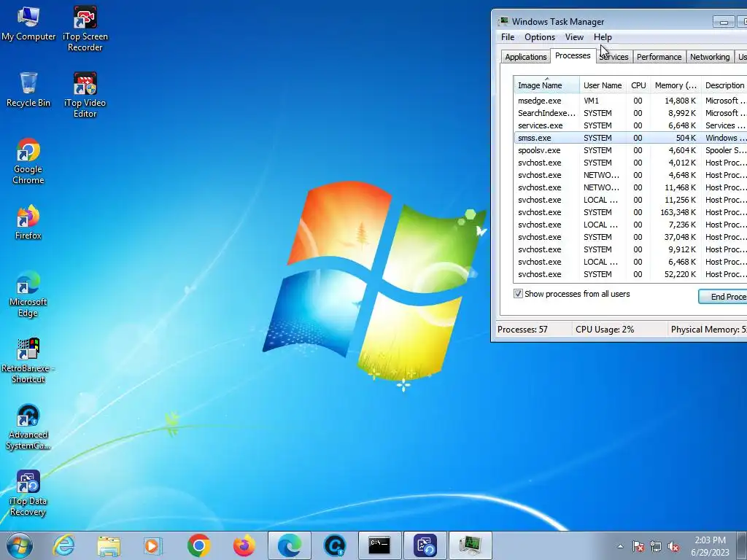The height and width of the screenshot is (560, 747).
Task: Select the SearchIndexe... process row
Action: pyautogui.click(x=630, y=113)
